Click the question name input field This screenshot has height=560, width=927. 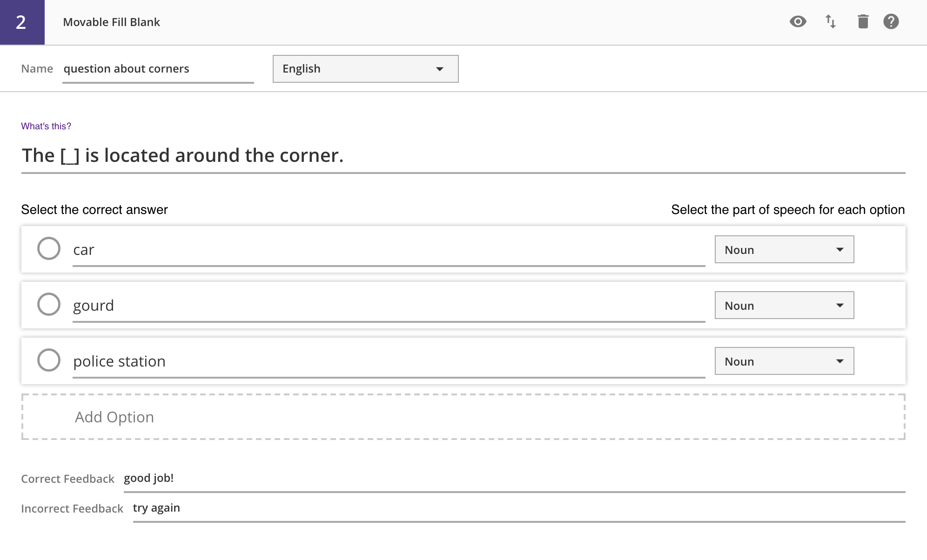click(158, 69)
